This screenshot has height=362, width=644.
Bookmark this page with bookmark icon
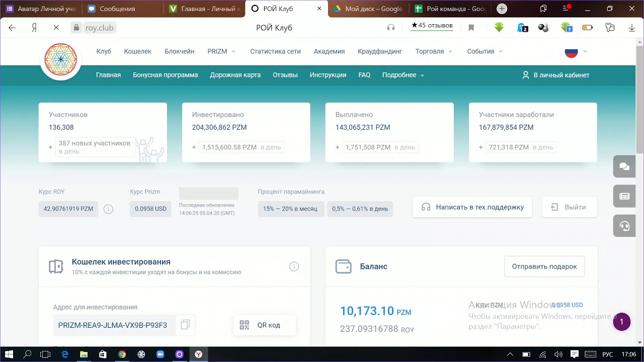coord(471,28)
